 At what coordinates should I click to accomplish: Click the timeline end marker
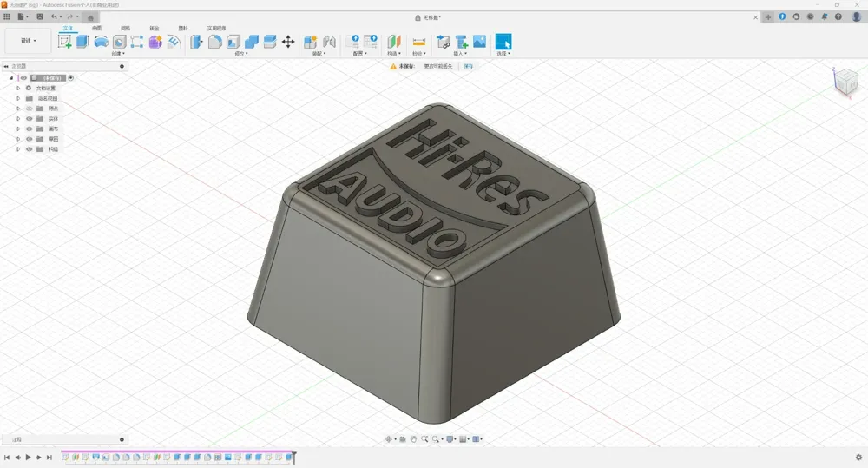coord(294,457)
